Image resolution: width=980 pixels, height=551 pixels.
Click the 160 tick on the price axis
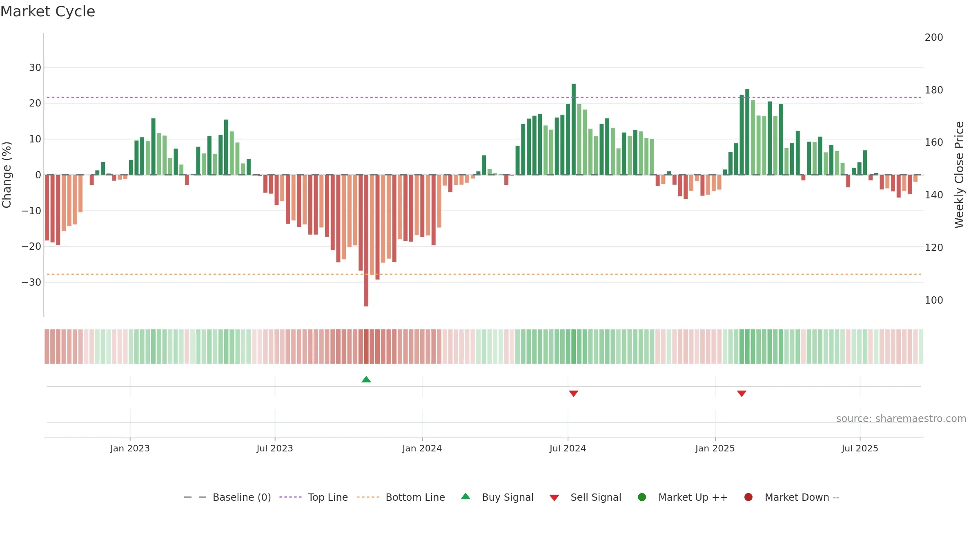coord(934,142)
